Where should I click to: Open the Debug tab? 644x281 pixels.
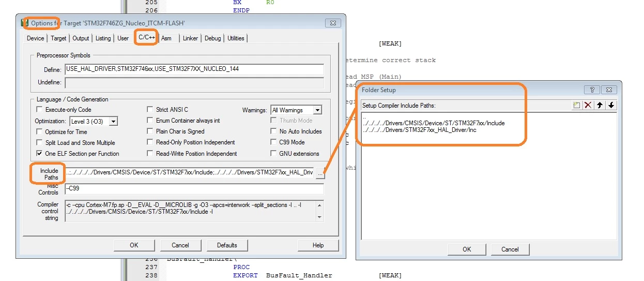212,38
